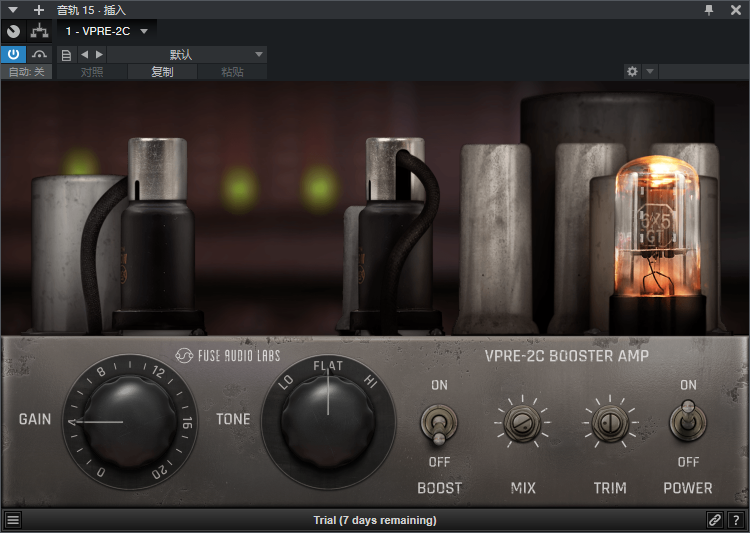Click the 对照 compare button
The image size is (750, 533).
click(92, 72)
